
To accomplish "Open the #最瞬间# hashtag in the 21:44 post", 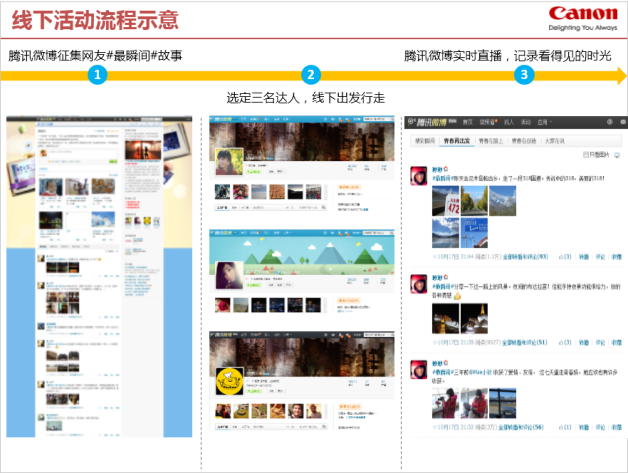I will (441, 178).
